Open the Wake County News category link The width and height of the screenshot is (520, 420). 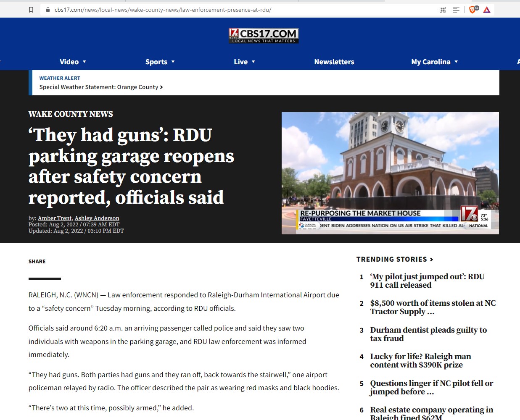[71, 114]
